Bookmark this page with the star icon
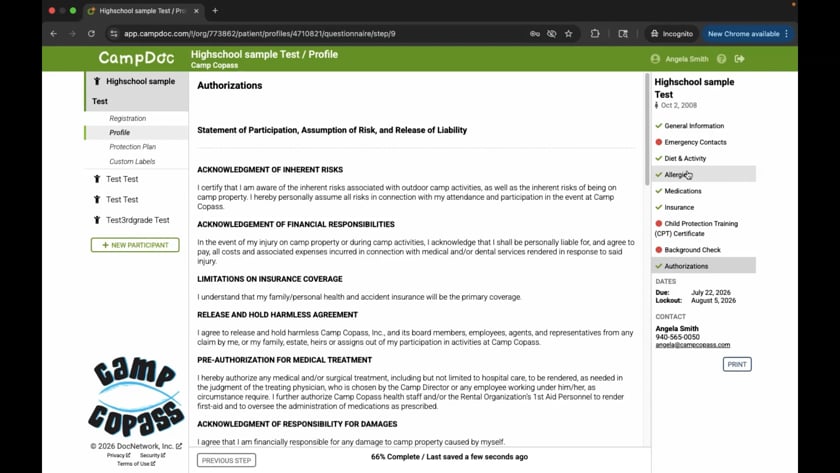Viewport: 840px width, 473px height. point(568,34)
